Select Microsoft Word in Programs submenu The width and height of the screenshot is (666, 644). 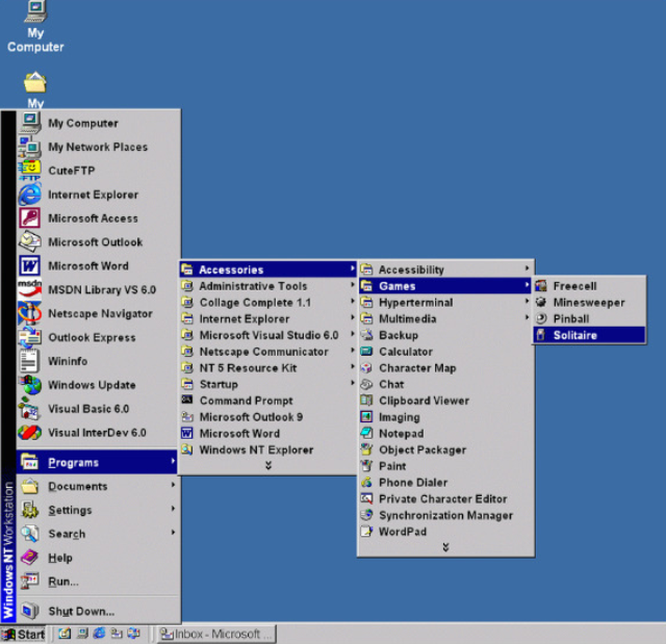268,433
